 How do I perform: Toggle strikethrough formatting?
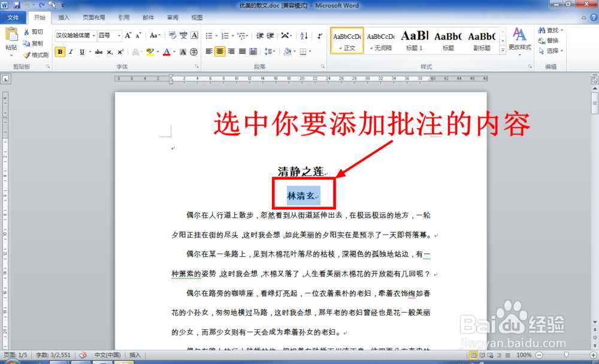pyautogui.click(x=98, y=52)
